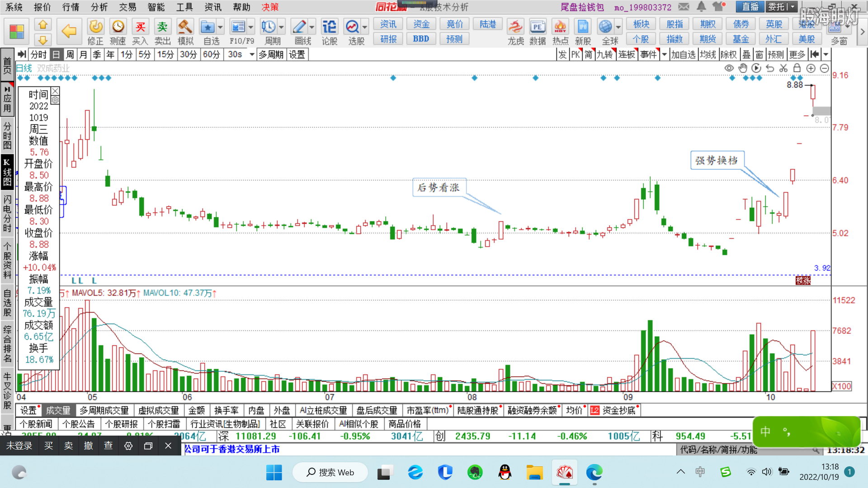
Task: Toggle 均线 moving average display
Action: pyautogui.click(x=708, y=55)
